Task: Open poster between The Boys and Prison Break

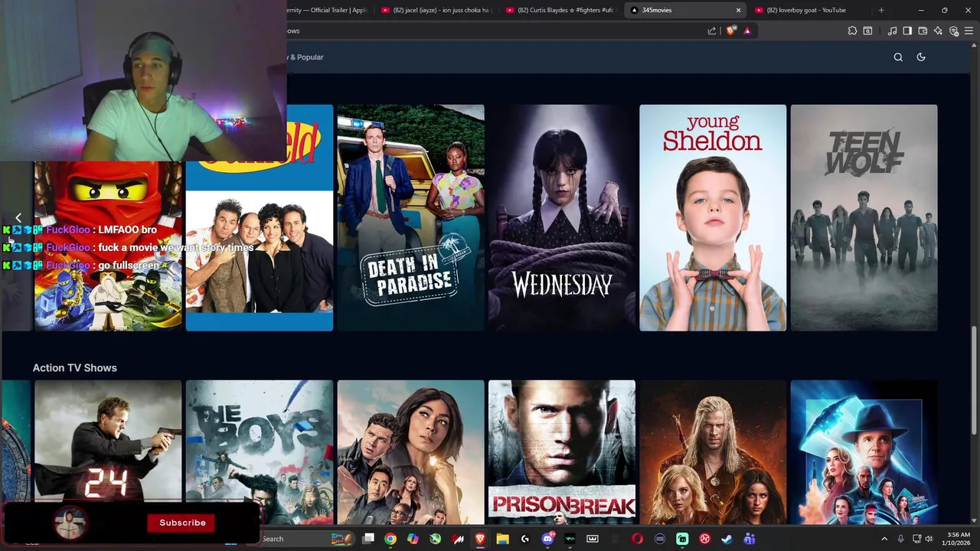Action: (x=410, y=452)
